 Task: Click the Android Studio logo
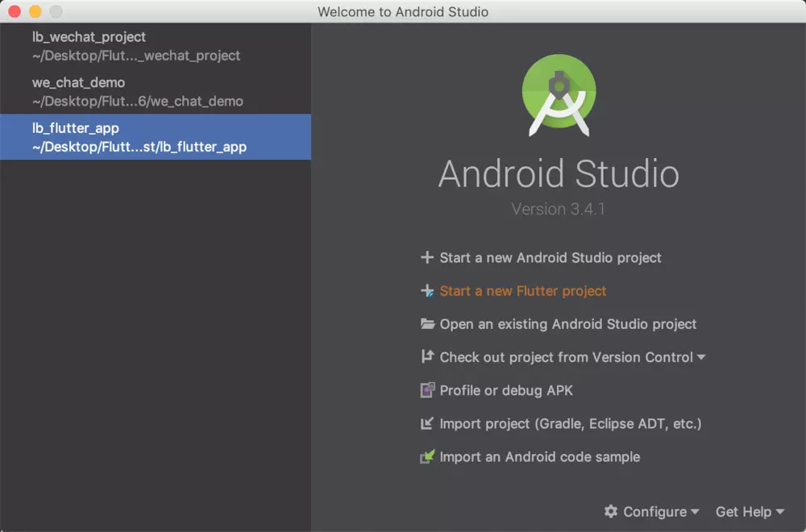click(559, 95)
